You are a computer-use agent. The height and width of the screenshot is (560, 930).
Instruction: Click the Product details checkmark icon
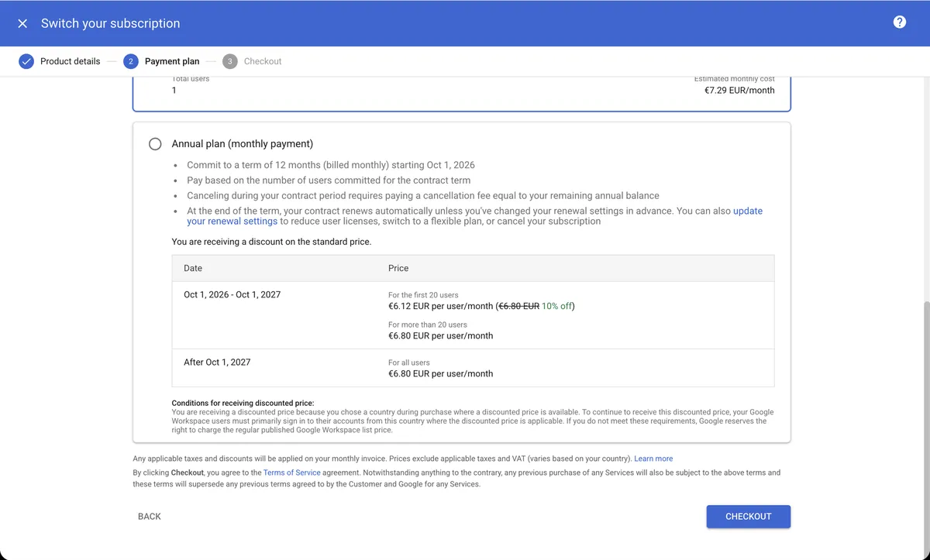click(26, 61)
